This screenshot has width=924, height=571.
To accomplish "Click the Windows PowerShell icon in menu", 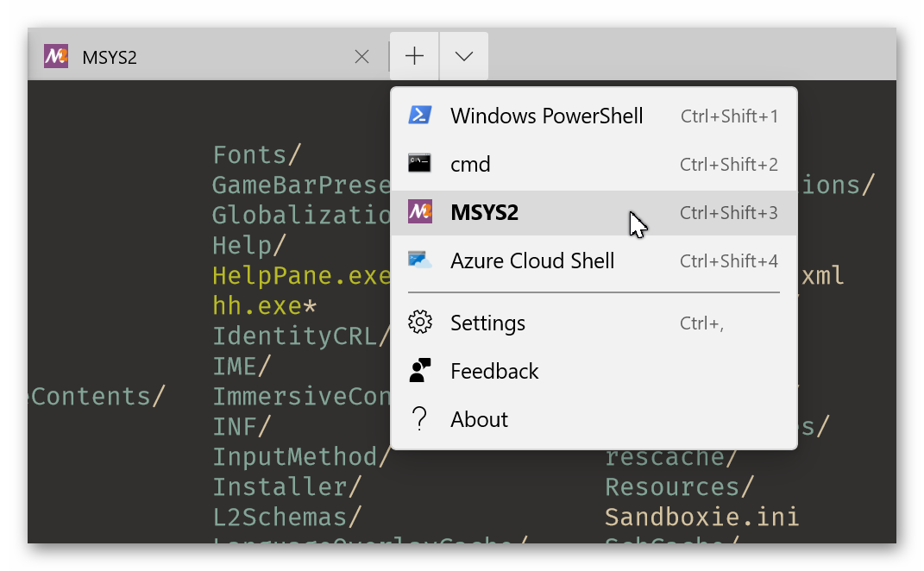I will click(x=420, y=116).
